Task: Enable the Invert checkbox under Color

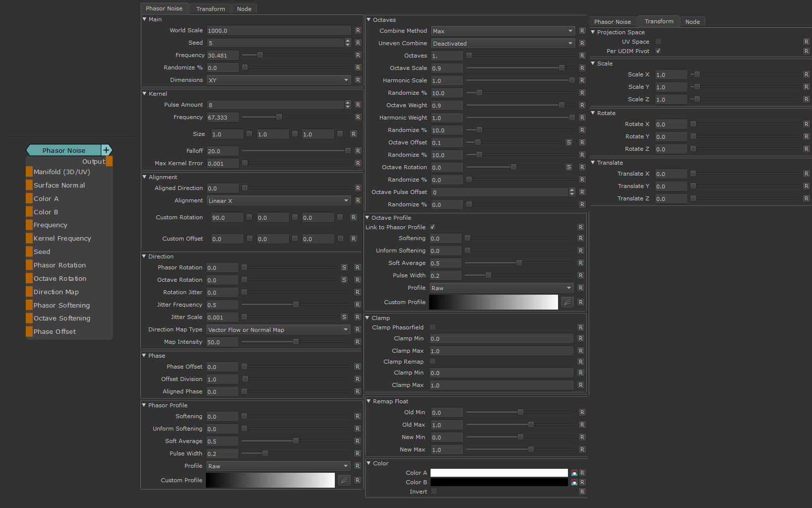Action: point(434,492)
